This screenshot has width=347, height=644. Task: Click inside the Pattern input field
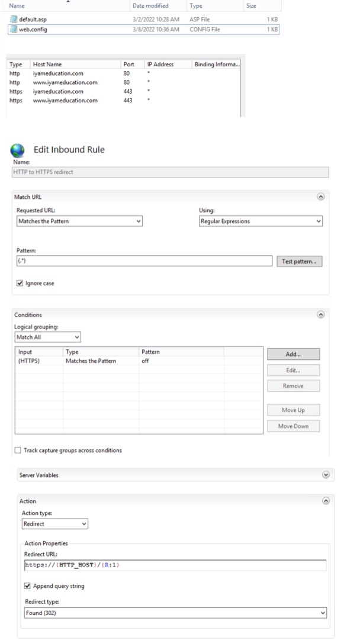point(144,261)
